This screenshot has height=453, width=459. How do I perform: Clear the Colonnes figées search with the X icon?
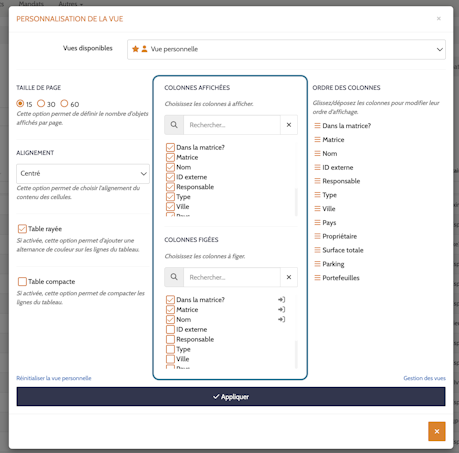pyautogui.click(x=289, y=277)
